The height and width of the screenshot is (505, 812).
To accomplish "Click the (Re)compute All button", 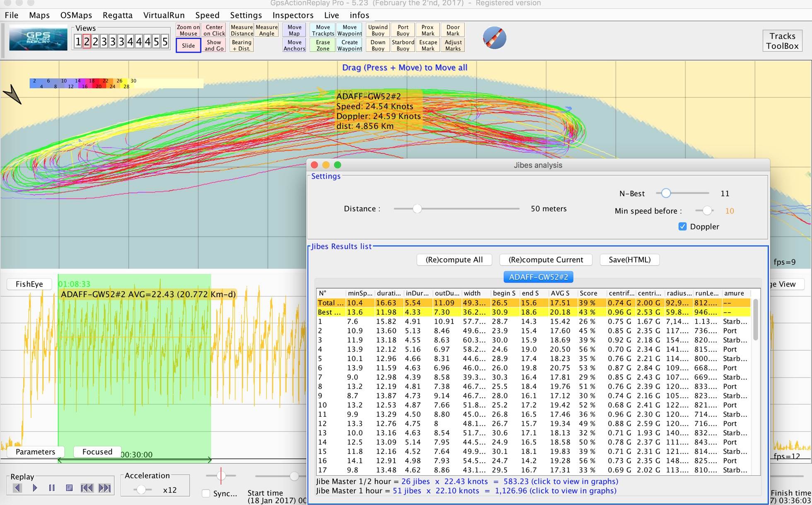I will click(454, 260).
